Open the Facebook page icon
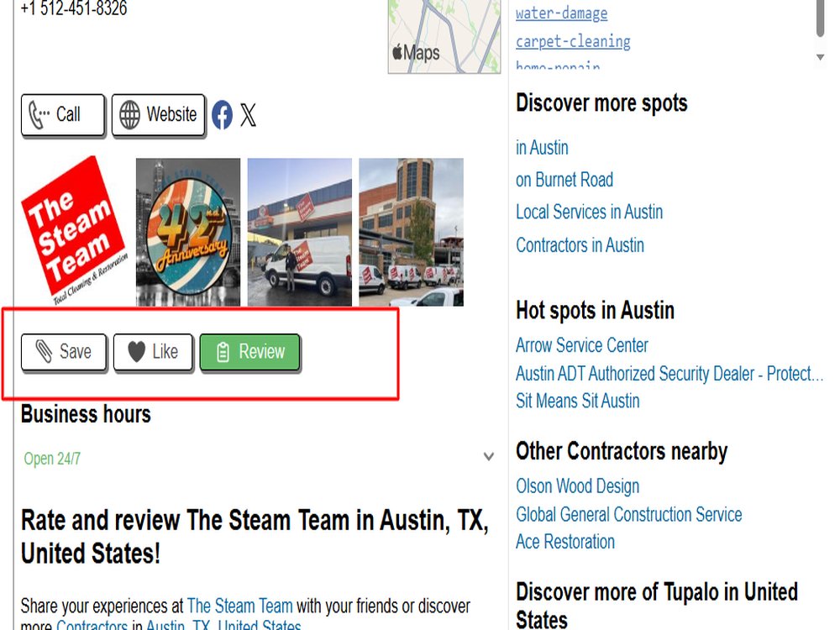Image resolution: width=840 pixels, height=630 pixels. (x=222, y=114)
